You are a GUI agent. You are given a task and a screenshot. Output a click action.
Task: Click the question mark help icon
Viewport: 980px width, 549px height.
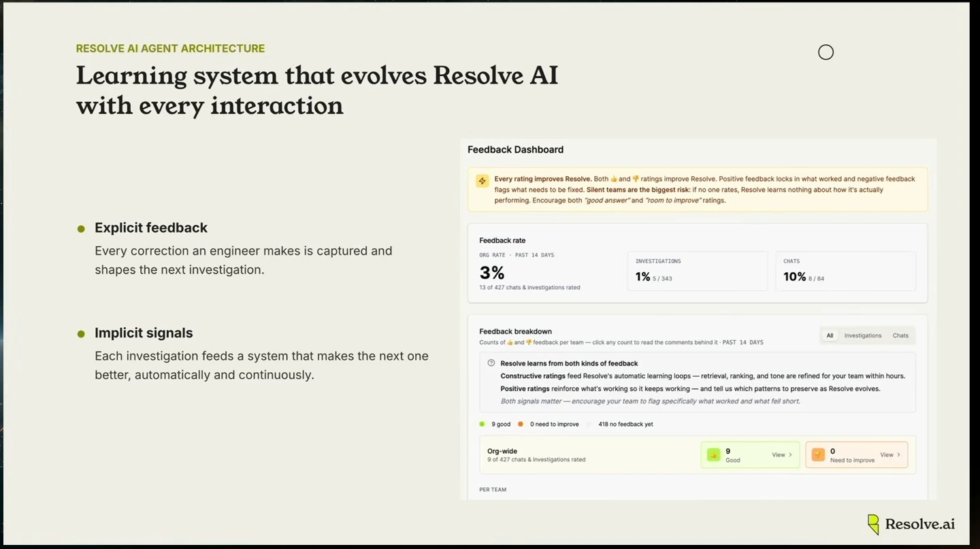[491, 363]
